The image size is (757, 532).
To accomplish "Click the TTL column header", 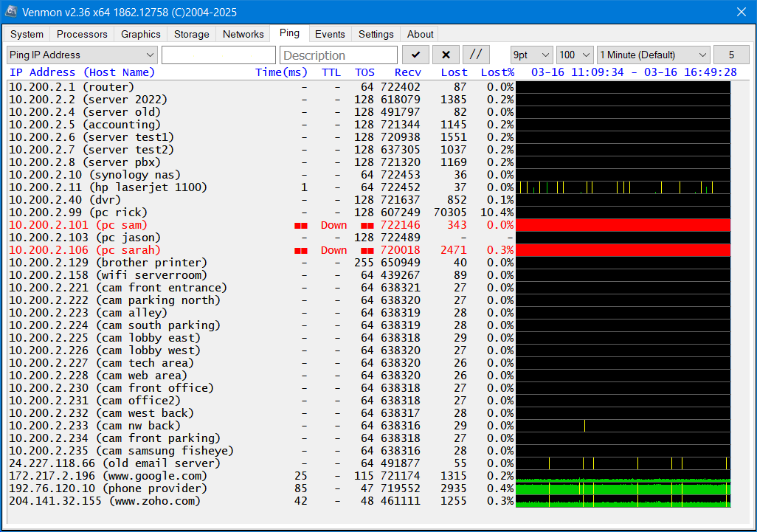I will (331, 72).
